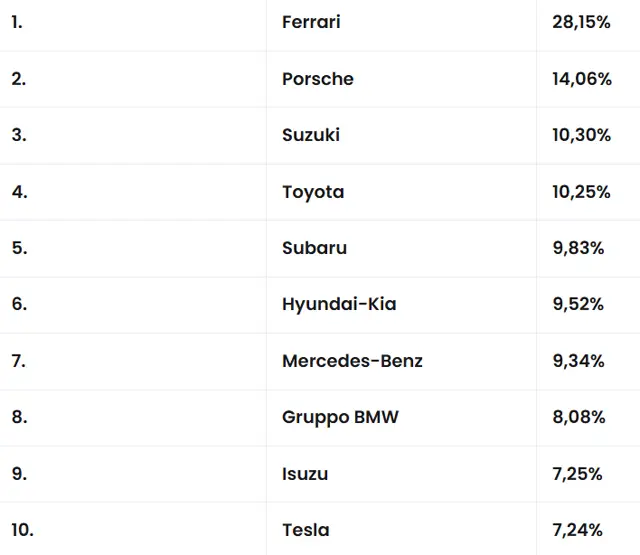This screenshot has width=640, height=555.
Task: Click the 10,30% percentage cell
Action: pyautogui.click(x=581, y=135)
